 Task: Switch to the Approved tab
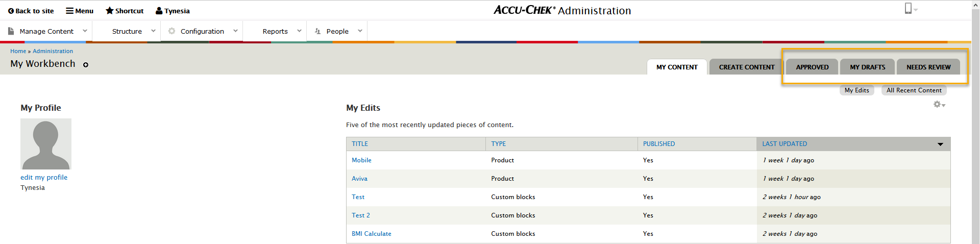[812, 67]
